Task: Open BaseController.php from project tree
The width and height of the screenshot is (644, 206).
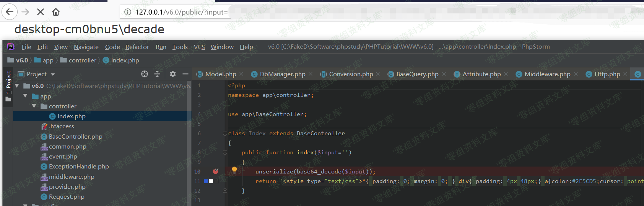Action: (75, 136)
